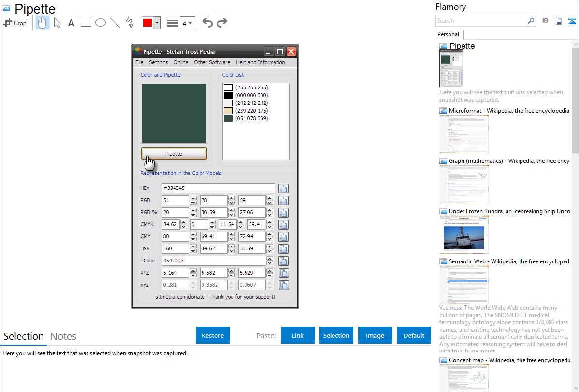Increase the RGB red value 51
Screen dimensions: 579x392
click(193, 198)
